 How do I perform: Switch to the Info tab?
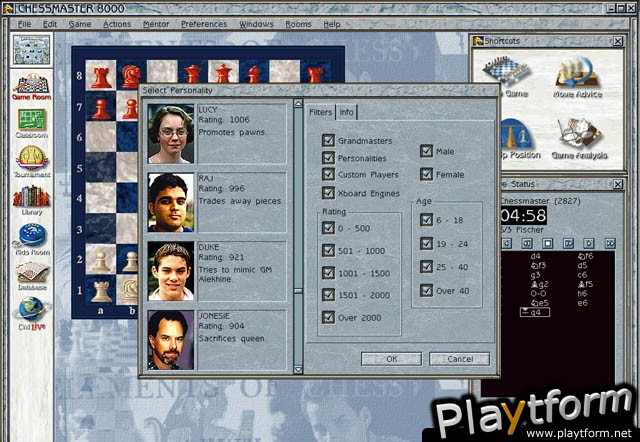[x=347, y=112]
